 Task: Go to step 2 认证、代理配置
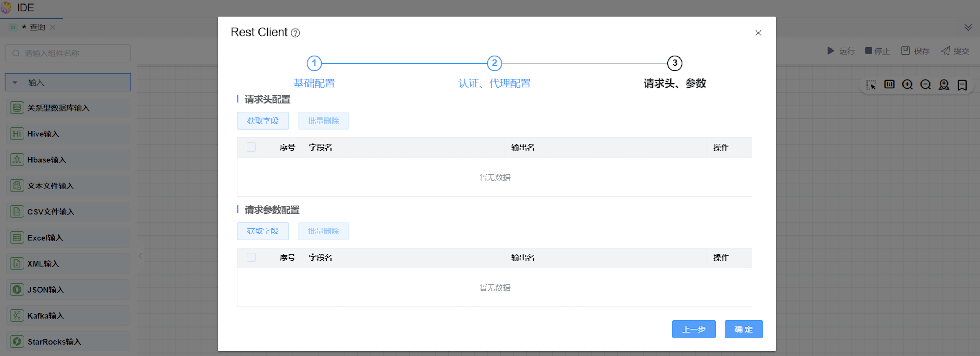(x=494, y=63)
